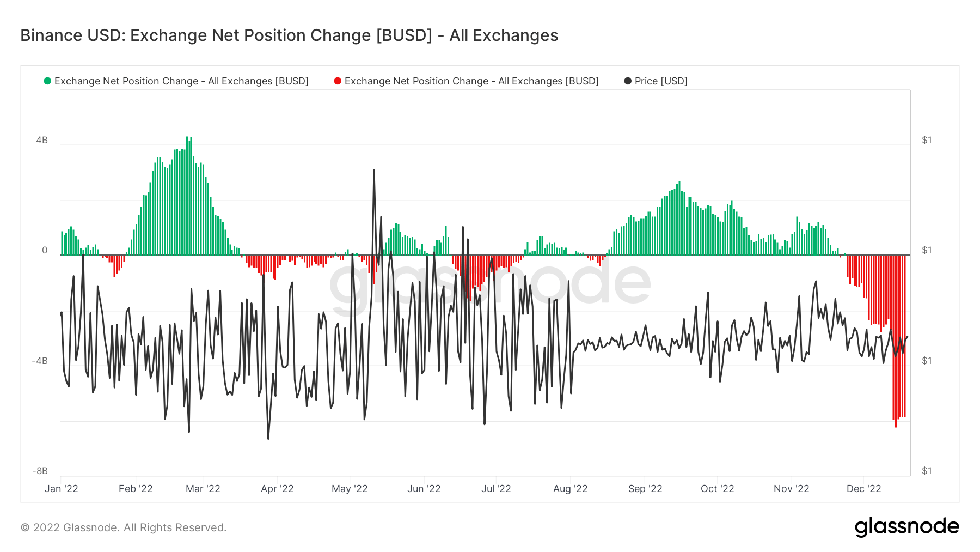Screen dimensions: 980x552
Task: Toggle the green Exchange Net Position Change legend dot
Action: click(47, 81)
